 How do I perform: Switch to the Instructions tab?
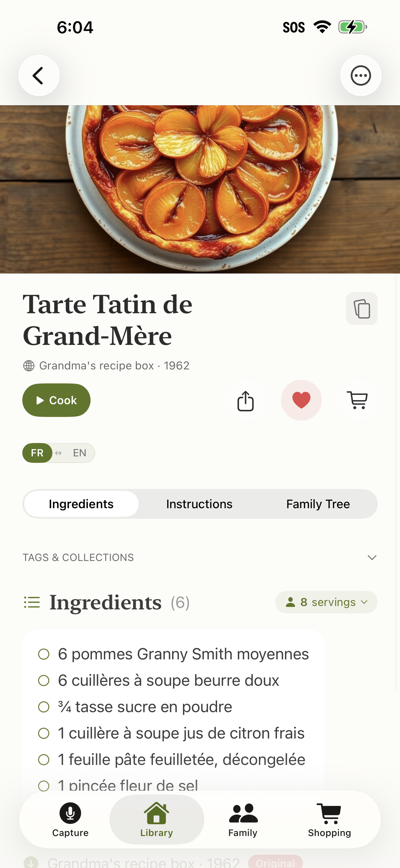coord(199,504)
